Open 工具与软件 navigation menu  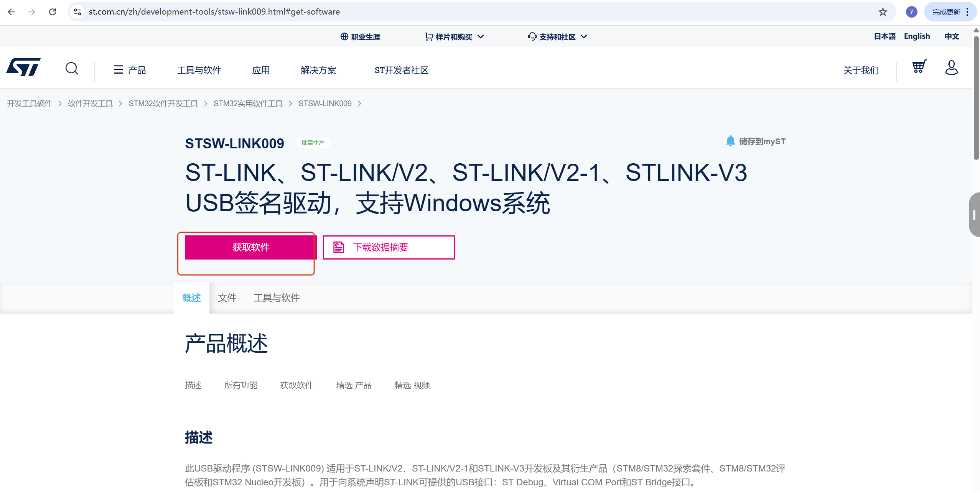pos(199,70)
